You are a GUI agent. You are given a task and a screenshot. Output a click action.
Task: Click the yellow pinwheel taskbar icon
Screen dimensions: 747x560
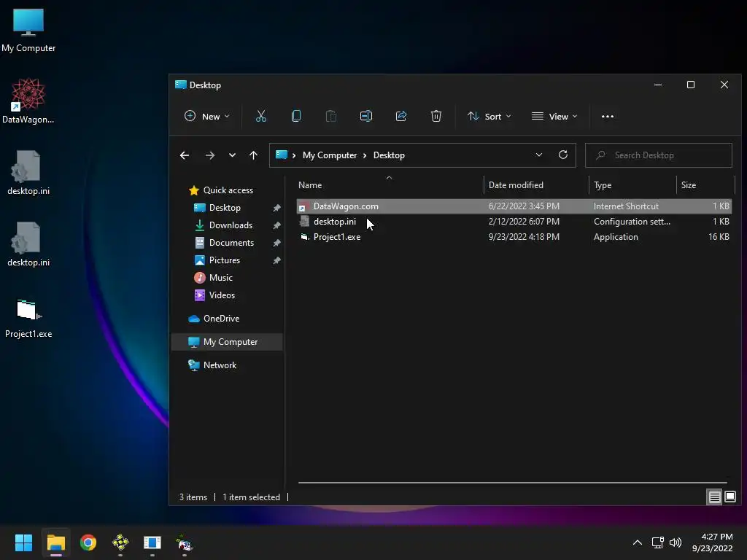(120, 542)
